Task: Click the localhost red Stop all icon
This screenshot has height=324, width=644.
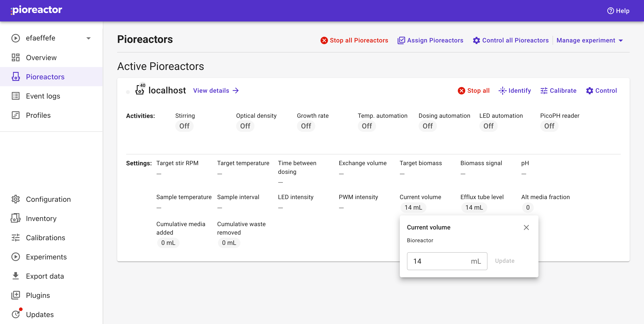Action: (461, 91)
